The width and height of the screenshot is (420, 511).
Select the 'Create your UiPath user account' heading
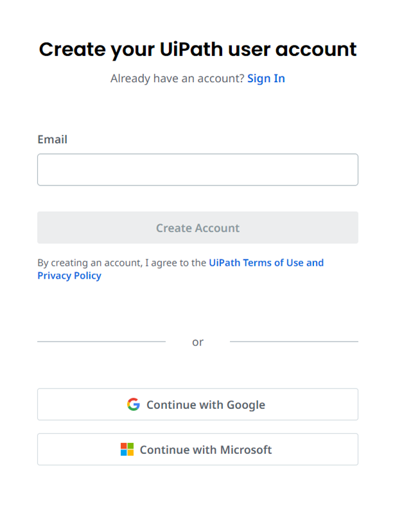(198, 49)
